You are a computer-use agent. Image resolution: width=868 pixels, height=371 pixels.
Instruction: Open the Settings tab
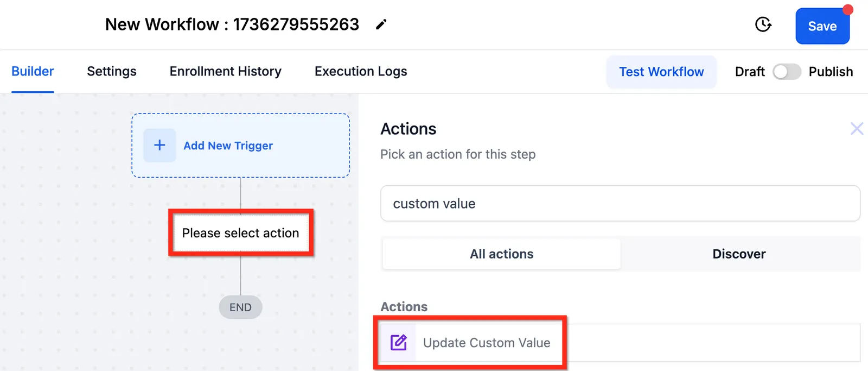[x=112, y=71]
